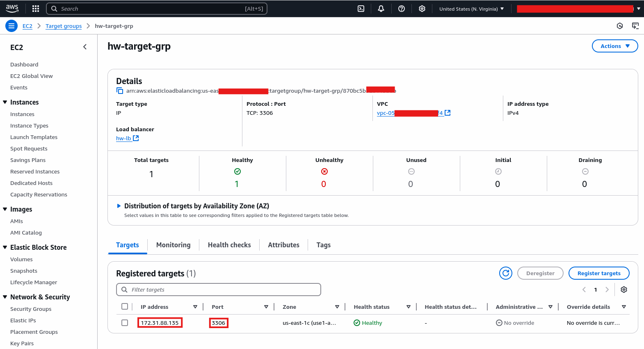Check the 172.31.88.135 target row
644x349 pixels.
pyautogui.click(x=125, y=323)
